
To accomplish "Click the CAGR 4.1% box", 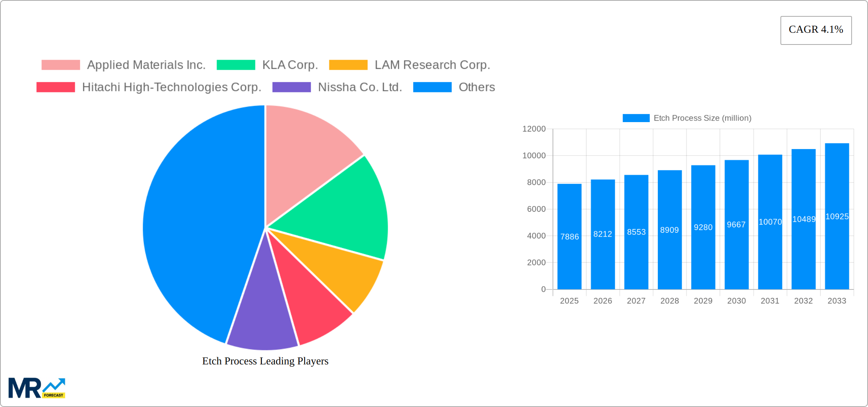I will [x=815, y=30].
